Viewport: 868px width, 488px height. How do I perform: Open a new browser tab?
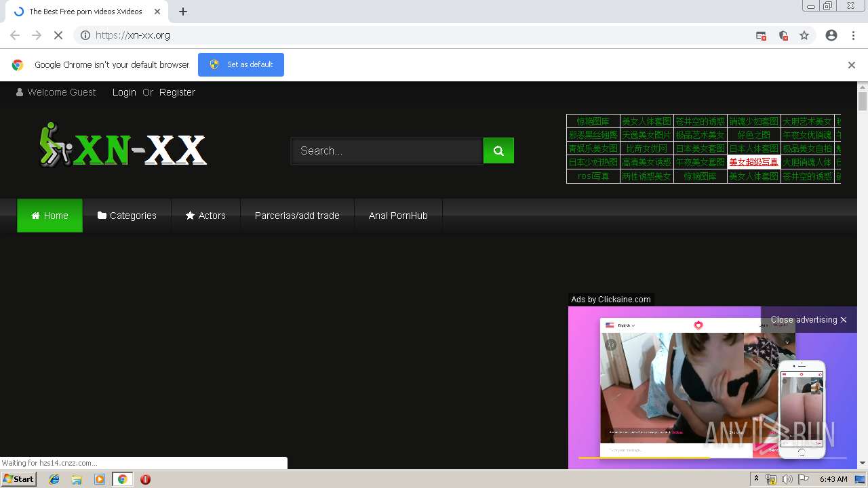pos(183,12)
